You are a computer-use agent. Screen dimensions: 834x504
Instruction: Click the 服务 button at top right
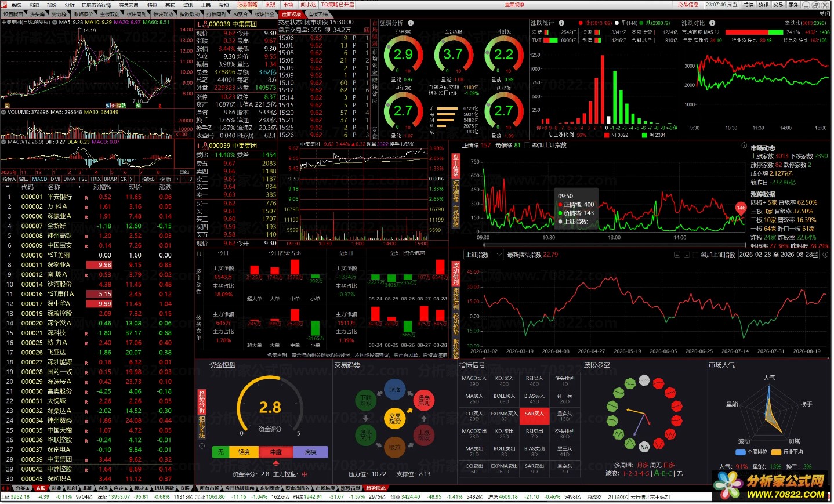click(x=793, y=5)
